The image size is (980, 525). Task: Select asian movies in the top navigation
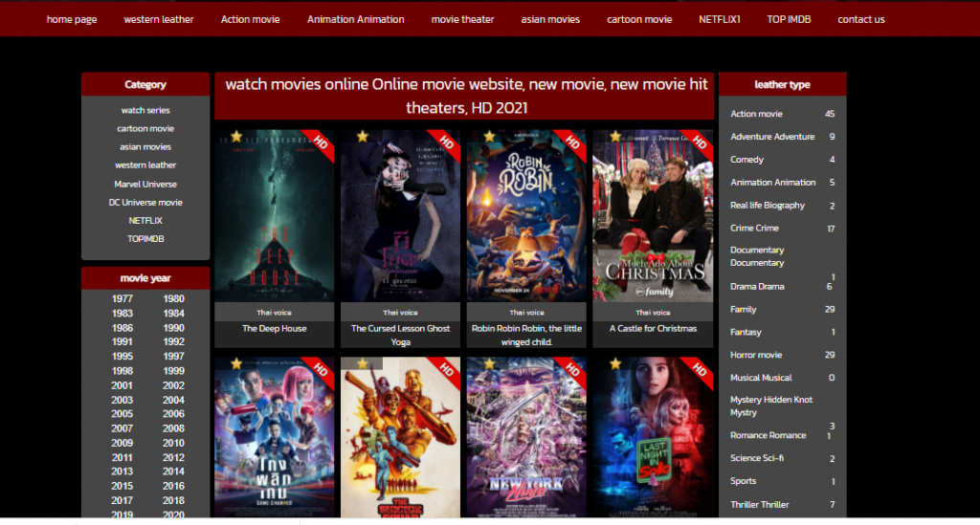pyautogui.click(x=550, y=19)
